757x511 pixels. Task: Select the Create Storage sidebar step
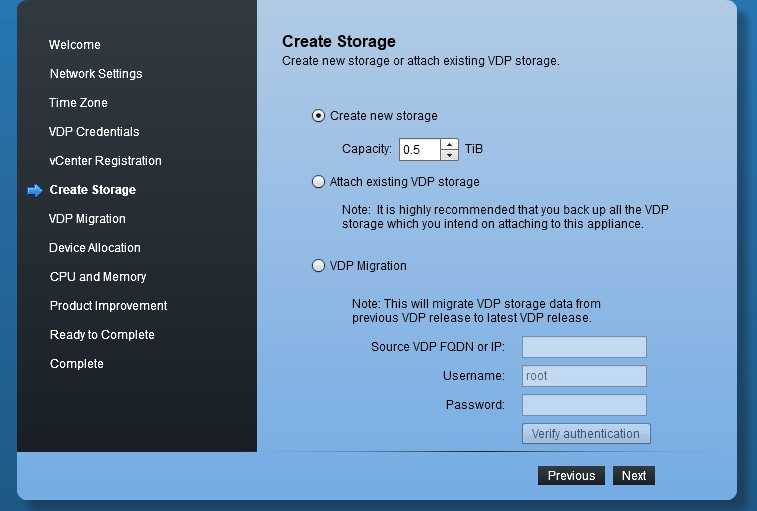click(x=93, y=190)
